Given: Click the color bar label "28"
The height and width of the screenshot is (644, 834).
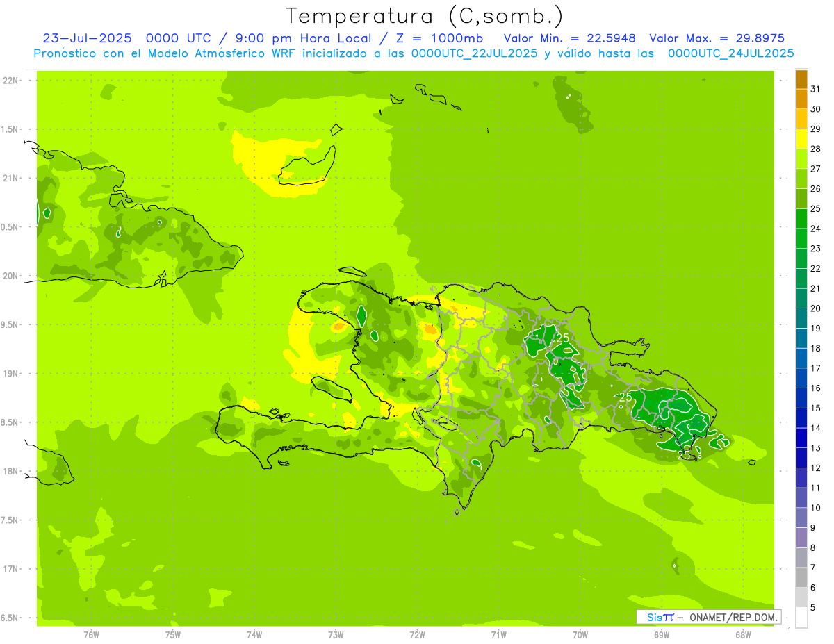Looking at the screenshot, I should (816, 149).
